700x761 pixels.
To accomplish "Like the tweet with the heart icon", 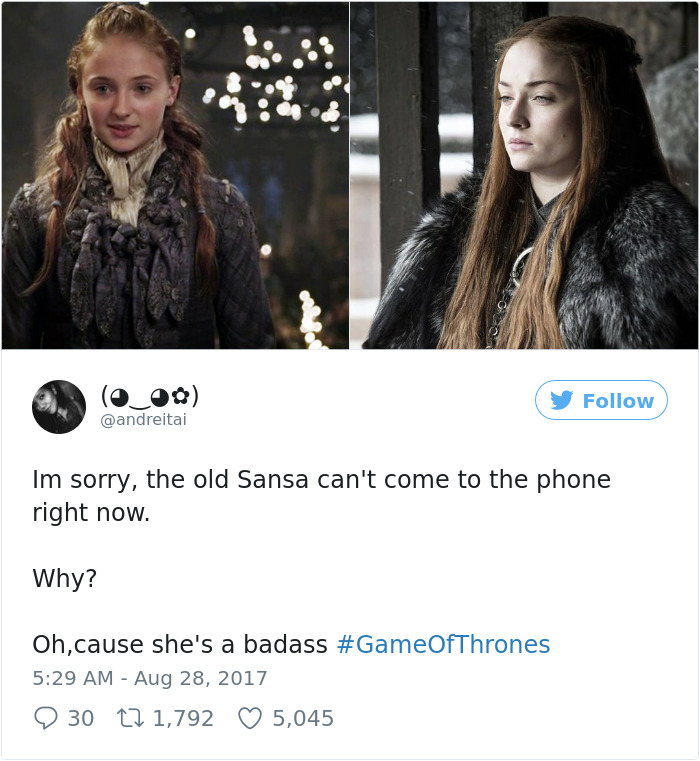I will tap(250, 718).
